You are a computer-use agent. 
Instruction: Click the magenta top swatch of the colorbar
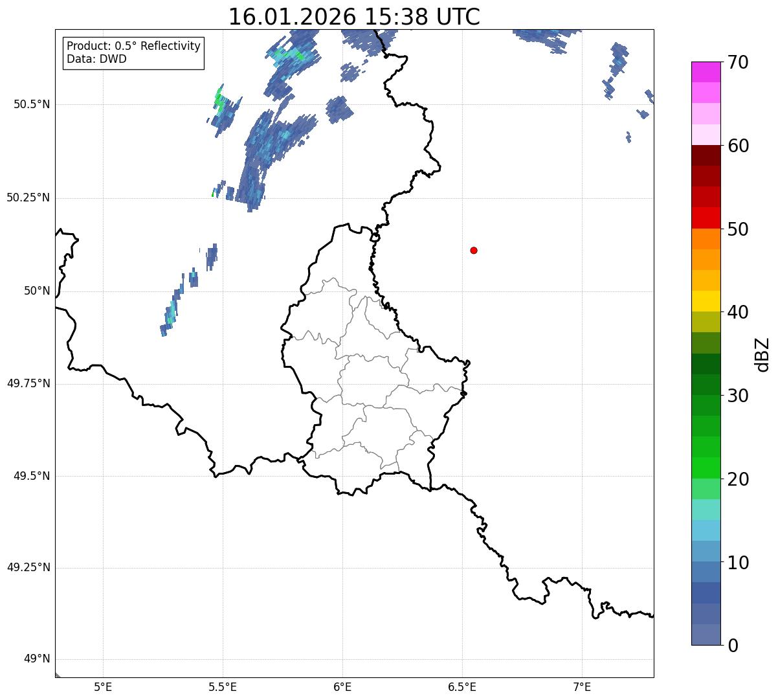pyautogui.click(x=706, y=72)
